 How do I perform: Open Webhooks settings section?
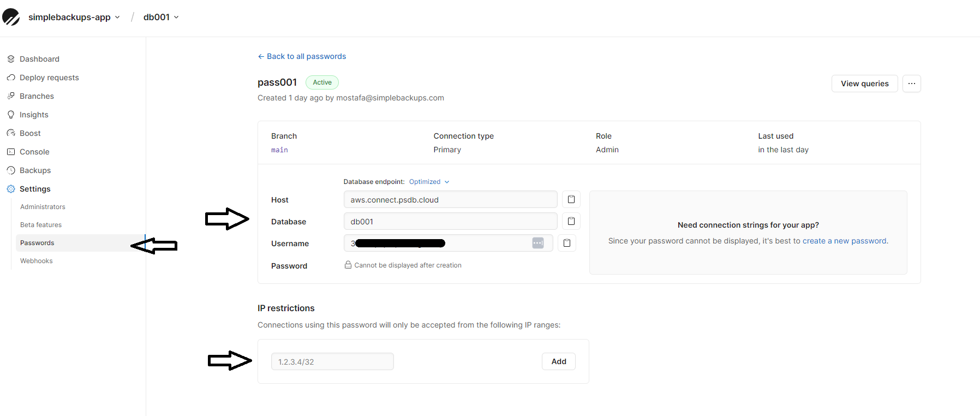click(x=37, y=261)
